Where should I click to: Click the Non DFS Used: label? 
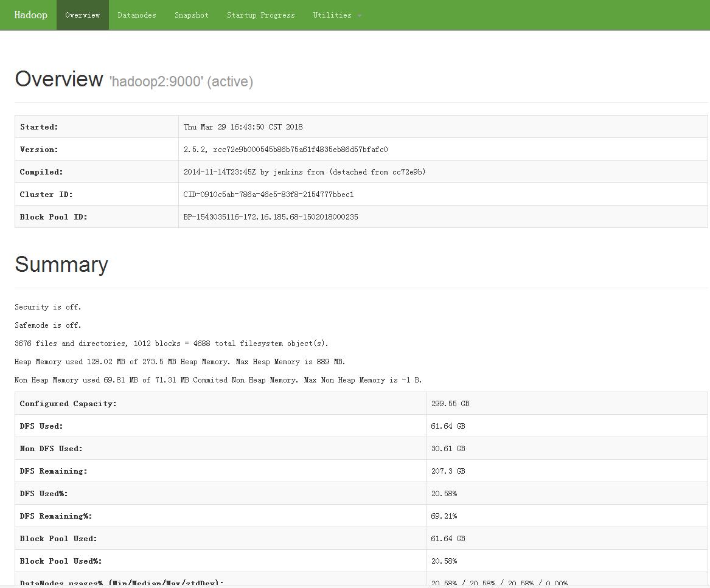click(51, 449)
